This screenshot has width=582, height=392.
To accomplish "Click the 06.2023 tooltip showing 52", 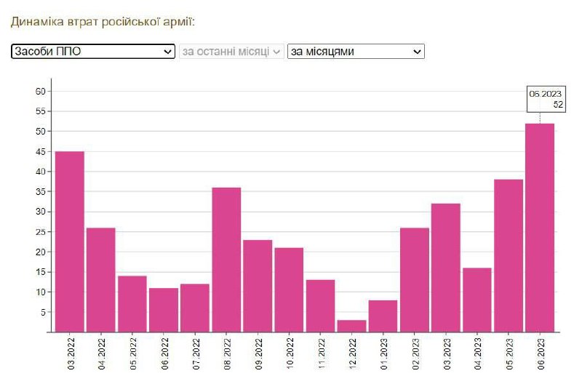I will (546, 99).
